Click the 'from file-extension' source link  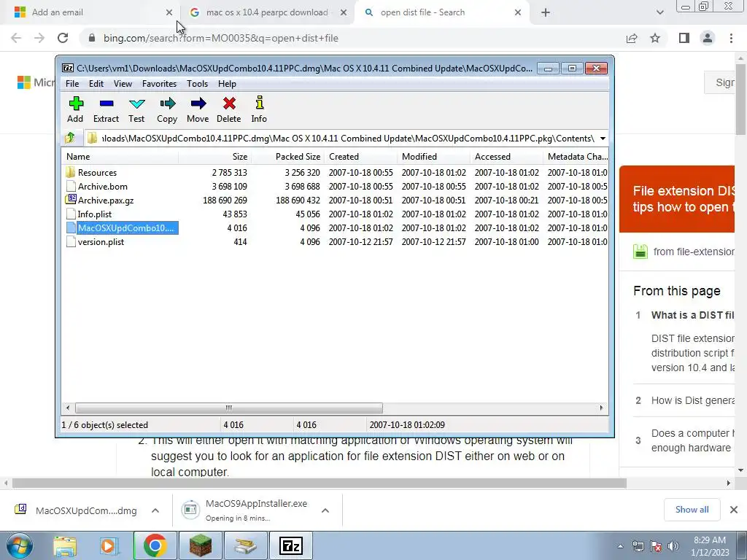(694, 252)
